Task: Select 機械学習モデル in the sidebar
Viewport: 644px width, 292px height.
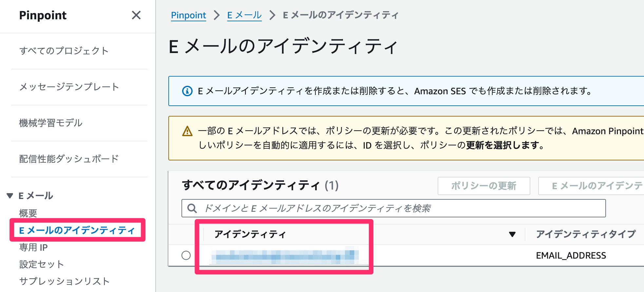Action: click(51, 123)
